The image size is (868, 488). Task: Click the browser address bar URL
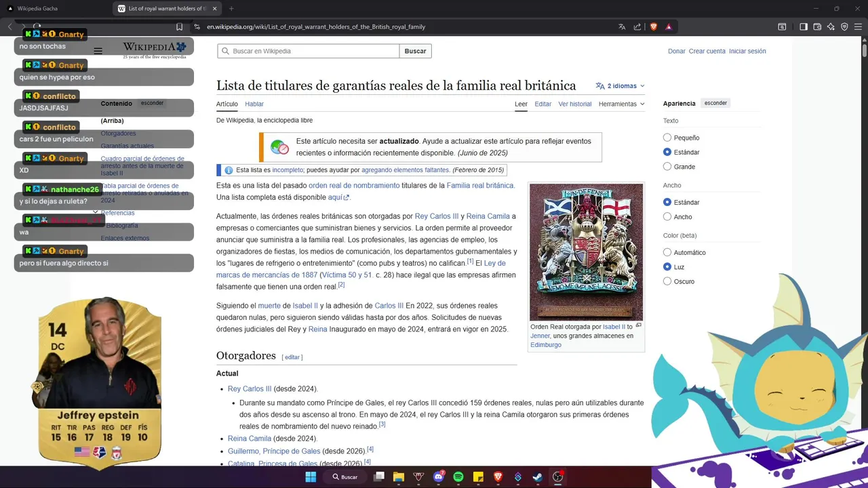coord(316,27)
